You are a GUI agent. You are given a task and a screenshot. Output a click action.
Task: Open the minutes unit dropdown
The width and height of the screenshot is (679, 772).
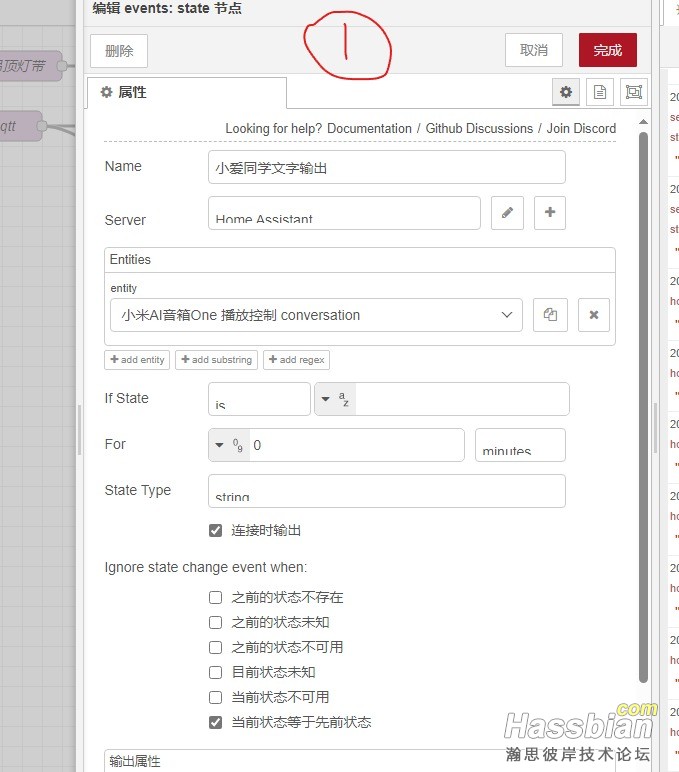coord(520,445)
